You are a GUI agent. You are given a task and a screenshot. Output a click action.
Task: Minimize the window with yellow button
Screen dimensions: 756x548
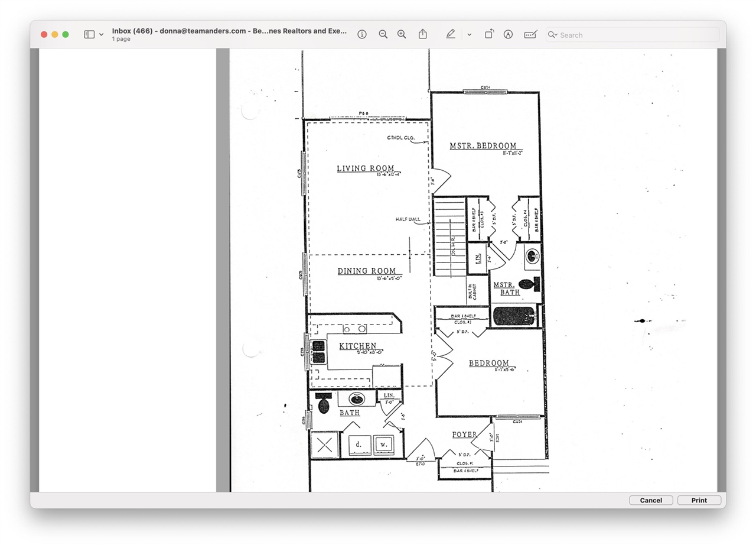(54, 34)
